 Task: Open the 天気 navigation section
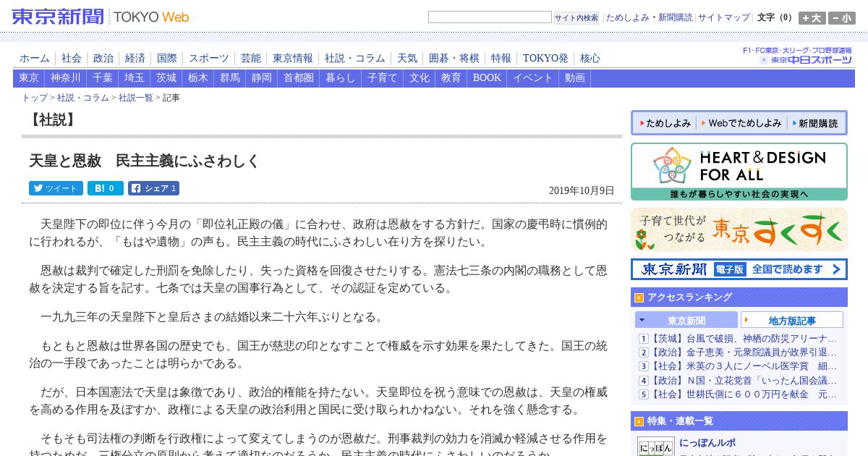tap(407, 58)
